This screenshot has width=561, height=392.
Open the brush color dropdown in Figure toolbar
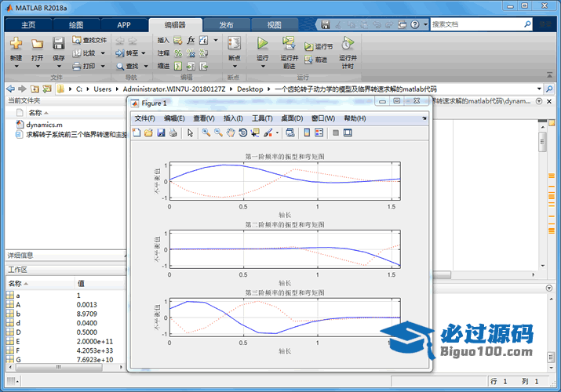coord(277,133)
